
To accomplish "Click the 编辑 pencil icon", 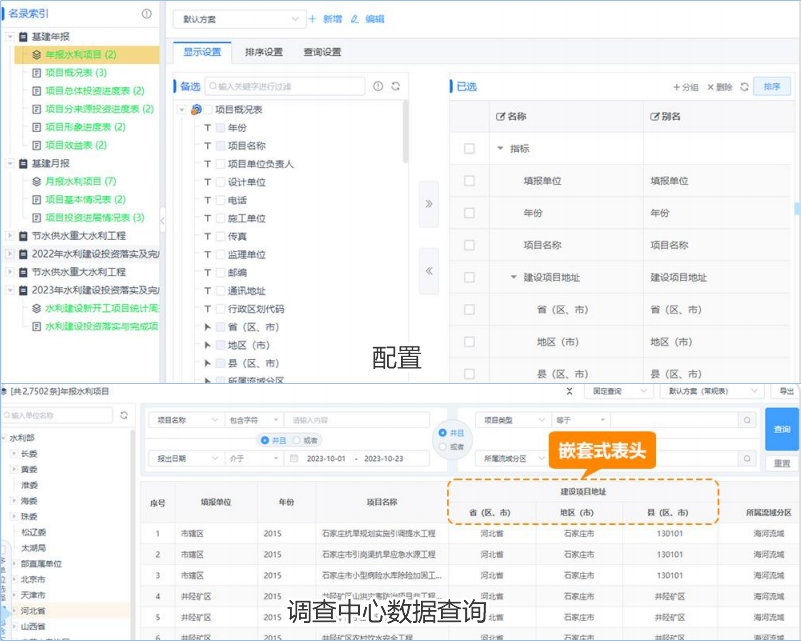I will (x=357, y=19).
